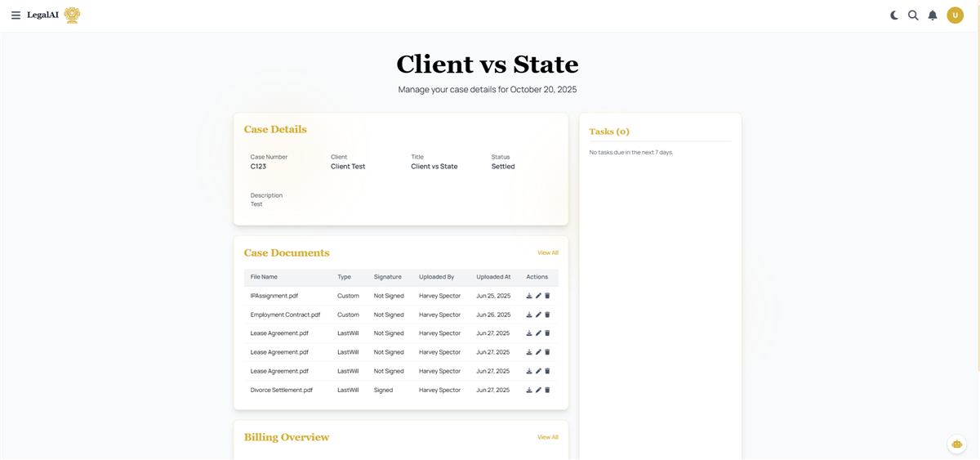Click the LegalAI brand name text
The width and height of the screenshot is (980, 460).
click(42, 15)
